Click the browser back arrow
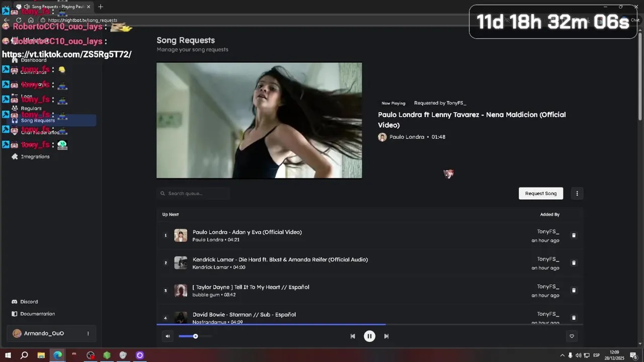The height and width of the screenshot is (362, 644). (7, 20)
